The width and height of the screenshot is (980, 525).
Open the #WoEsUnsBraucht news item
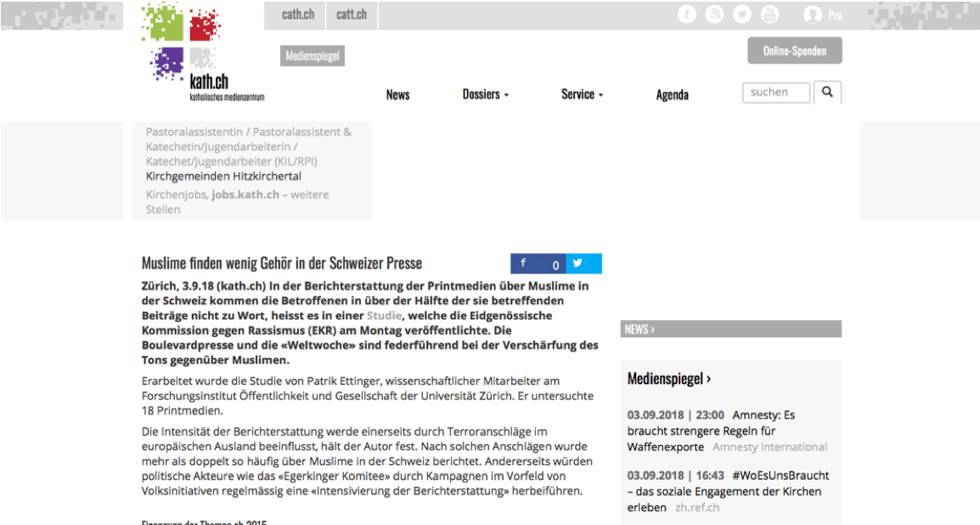(x=728, y=491)
